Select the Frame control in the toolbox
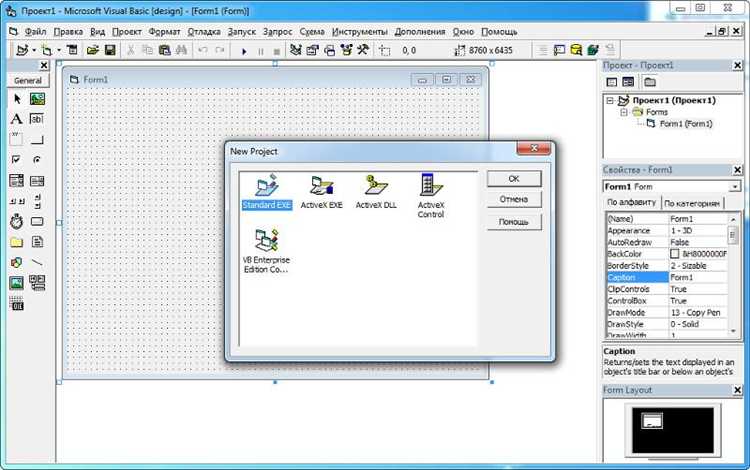Screen dimensions: 750x470 coord(17,139)
